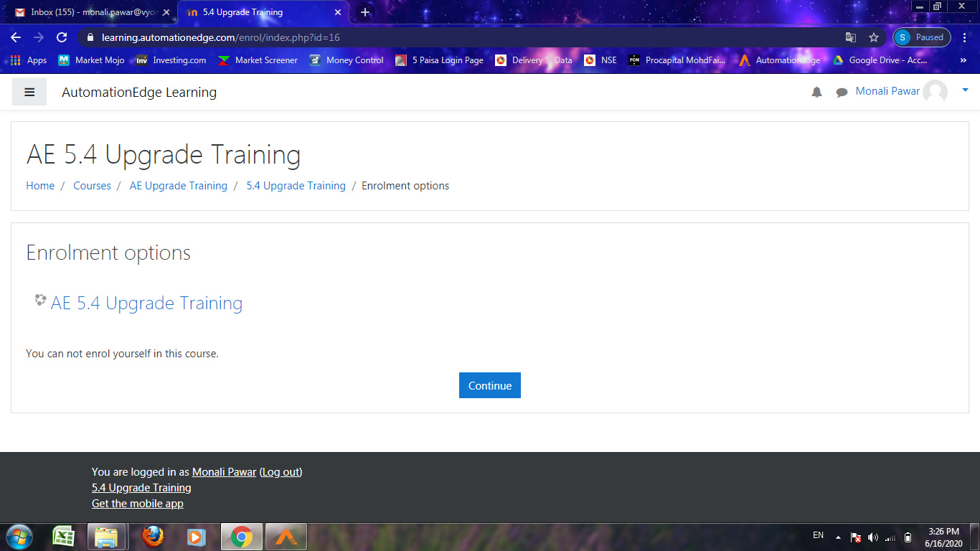Viewport: 980px width, 551px height.
Task: Open the Investing.com bookmark
Action: click(171, 60)
